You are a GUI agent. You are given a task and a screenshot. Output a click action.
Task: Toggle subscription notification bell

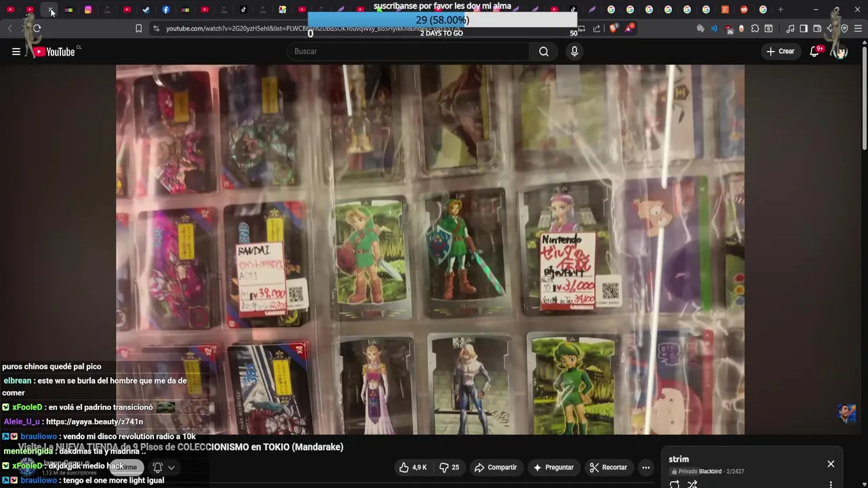157,468
